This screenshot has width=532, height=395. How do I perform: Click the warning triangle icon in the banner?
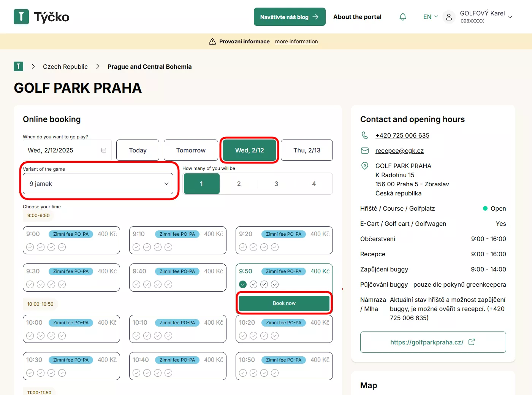(x=212, y=41)
